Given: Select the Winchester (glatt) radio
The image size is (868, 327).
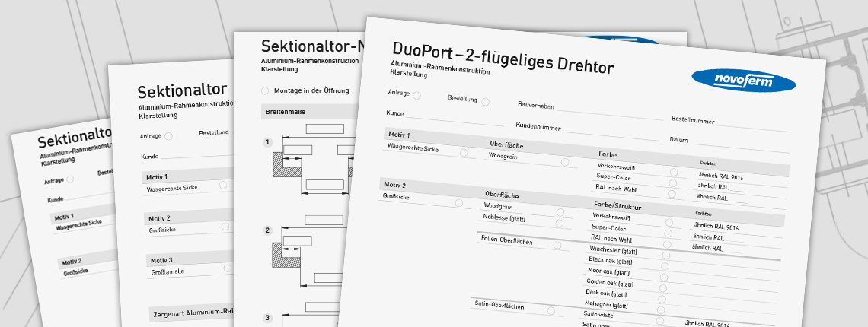Looking at the screenshot, I should [x=665, y=255].
